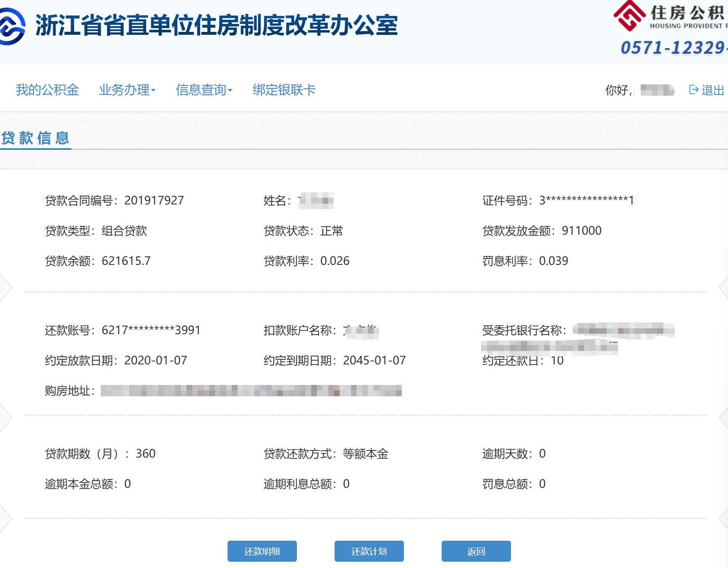The height and width of the screenshot is (568, 728).
Task: Click the maturity date 2045-01-07
Action: coord(374,360)
